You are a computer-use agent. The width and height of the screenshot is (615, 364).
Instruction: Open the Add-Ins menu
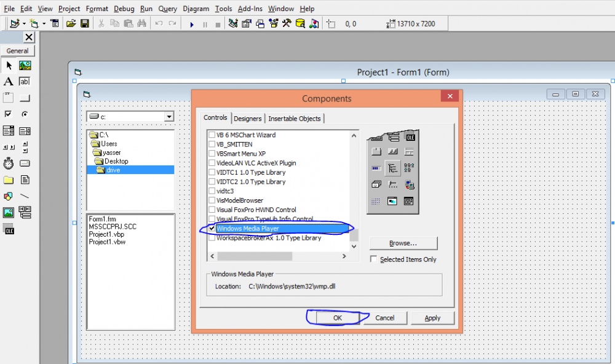[250, 9]
